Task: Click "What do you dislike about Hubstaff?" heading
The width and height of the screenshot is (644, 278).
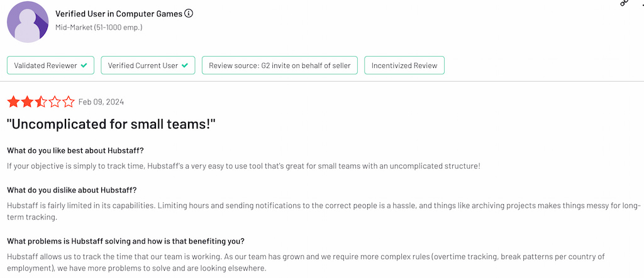Action: (x=72, y=190)
